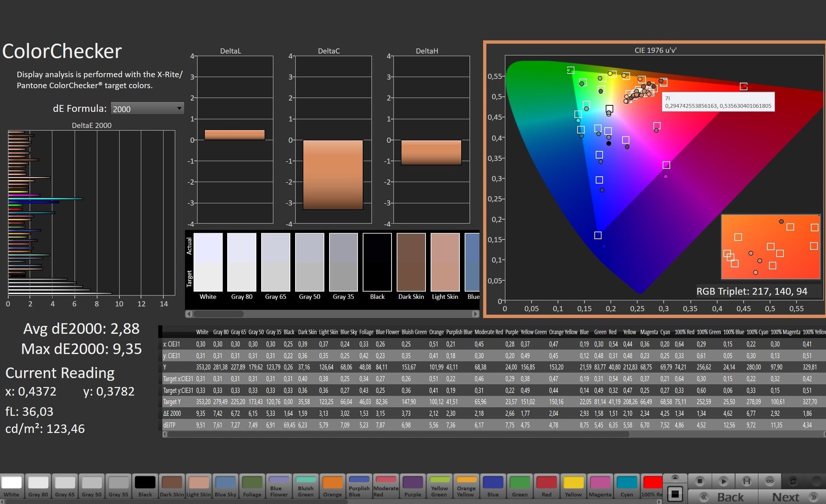Select the Light Skin bottom swatch
826x504 pixels.
coord(198,486)
